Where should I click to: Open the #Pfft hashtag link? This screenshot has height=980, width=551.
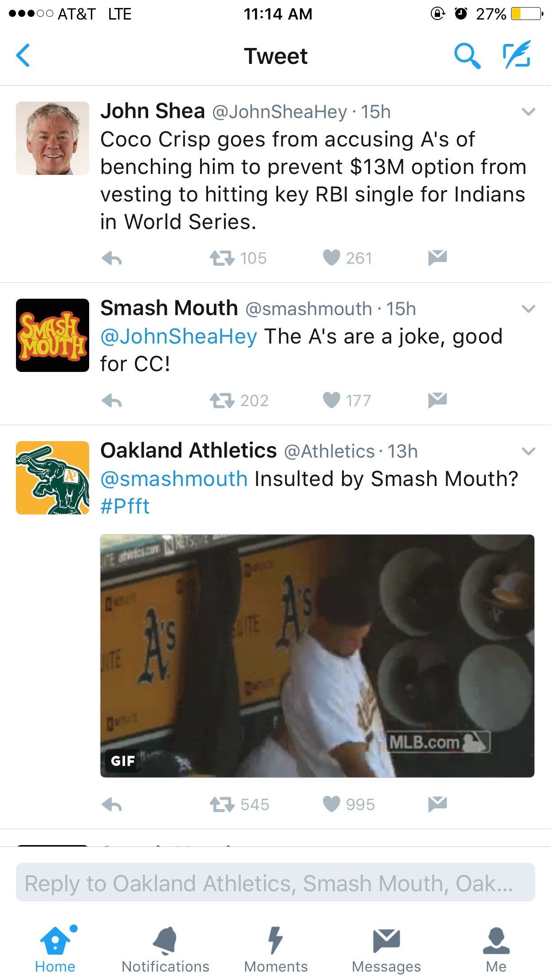click(125, 506)
